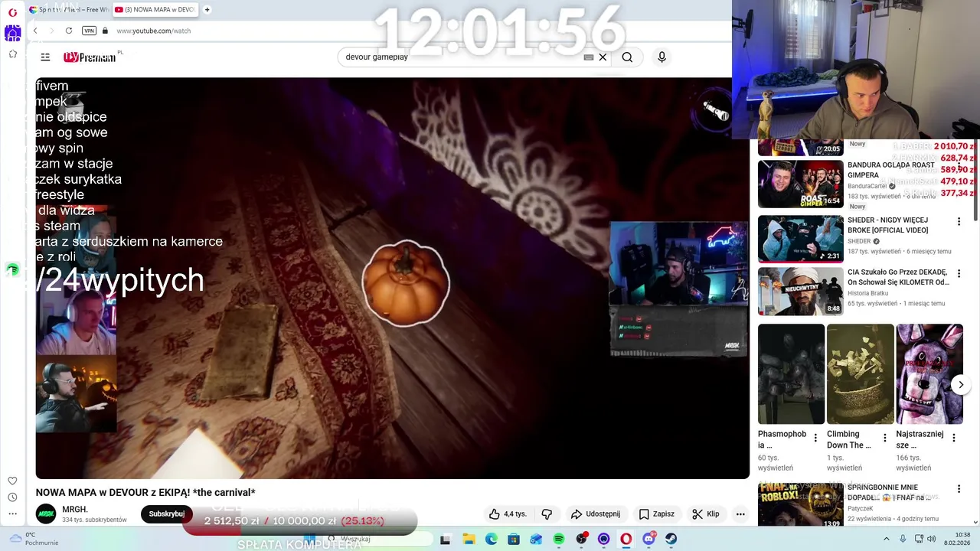Open options menu for CIA Szukało video

point(959,274)
